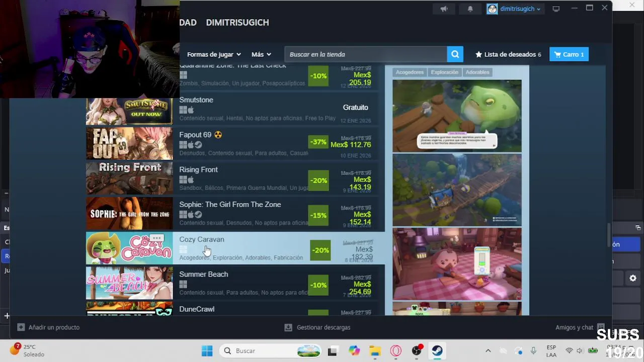Click the cart icon in Carro button
644x362 pixels.
tap(557, 54)
